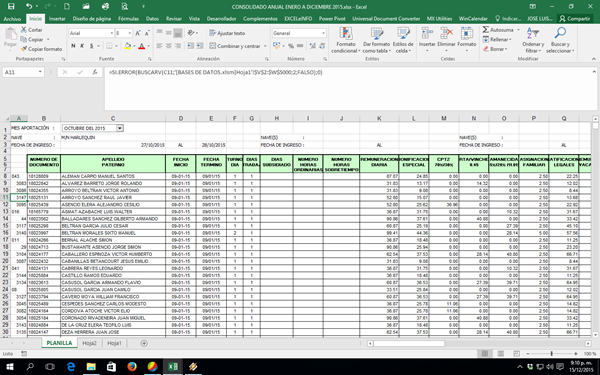Click Combinar y centrar button
Viewport: 600px width, 375px height.
(235, 46)
